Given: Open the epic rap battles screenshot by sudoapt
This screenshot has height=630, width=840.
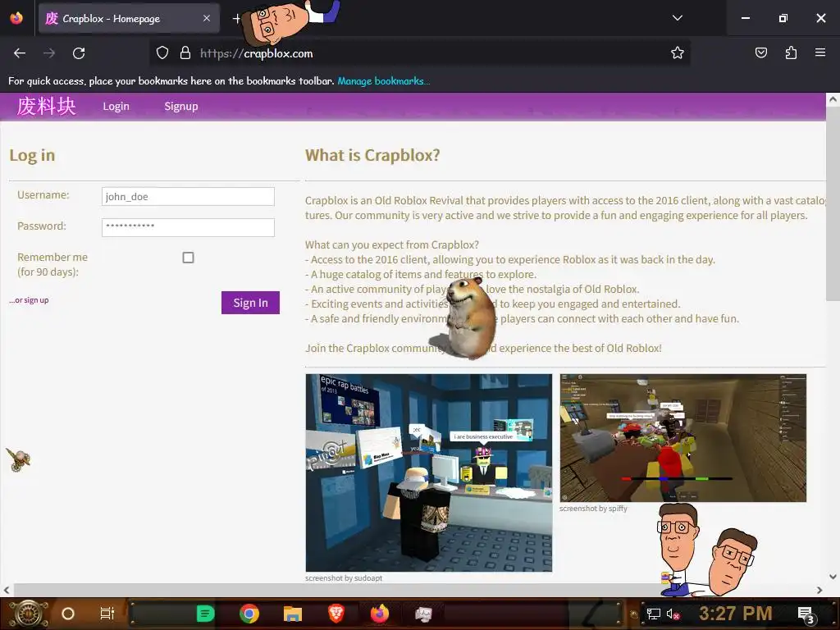Looking at the screenshot, I should pyautogui.click(x=428, y=473).
